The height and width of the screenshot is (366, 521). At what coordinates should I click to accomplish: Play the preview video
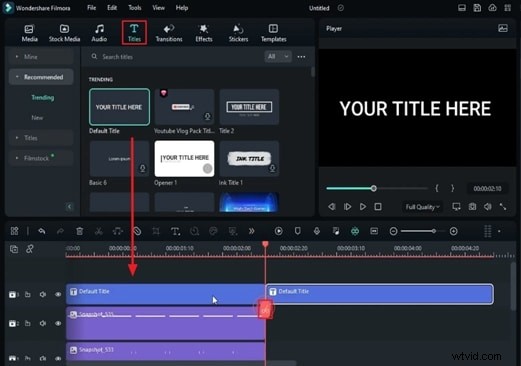(x=363, y=207)
